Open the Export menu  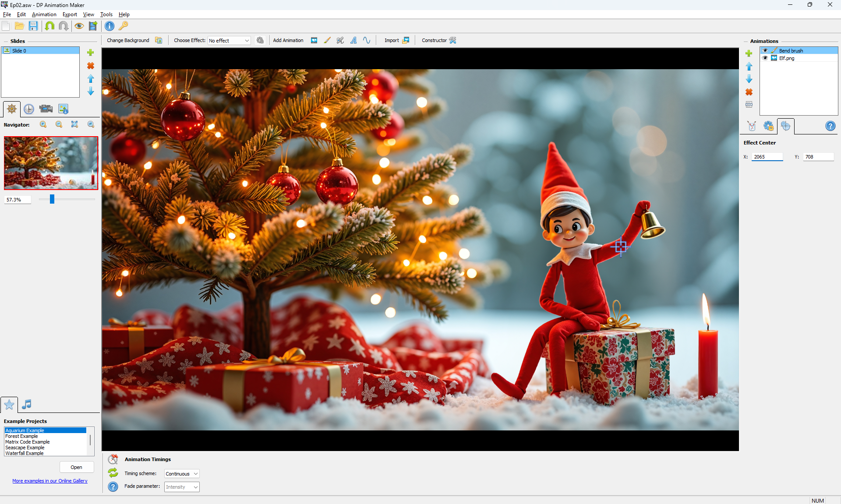tap(70, 14)
